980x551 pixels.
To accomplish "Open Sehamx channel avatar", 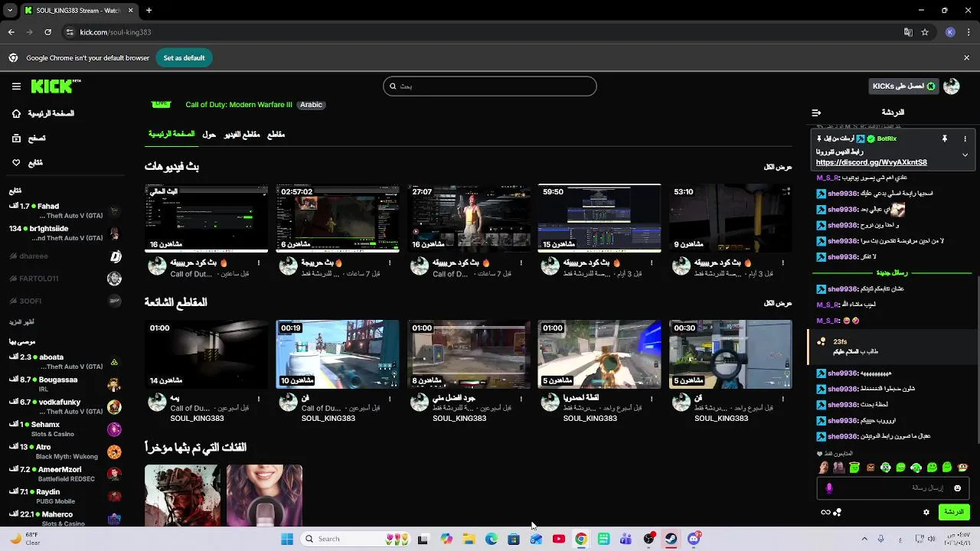I will coord(114,429).
